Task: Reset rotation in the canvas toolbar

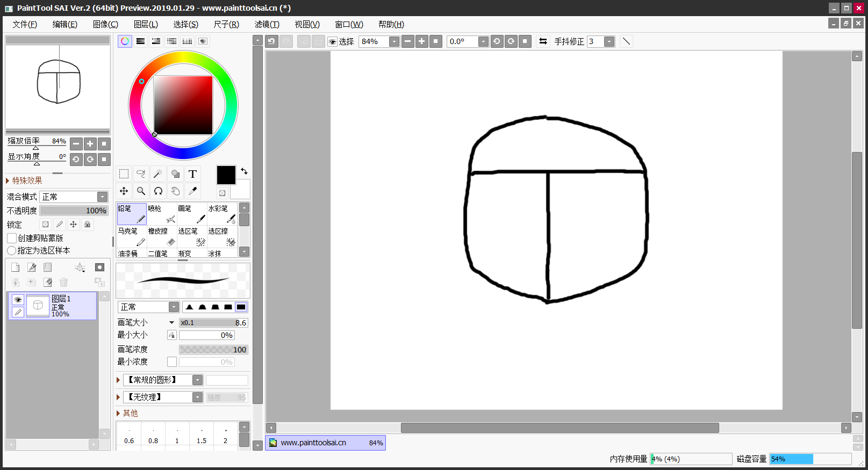Action: click(525, 41)
